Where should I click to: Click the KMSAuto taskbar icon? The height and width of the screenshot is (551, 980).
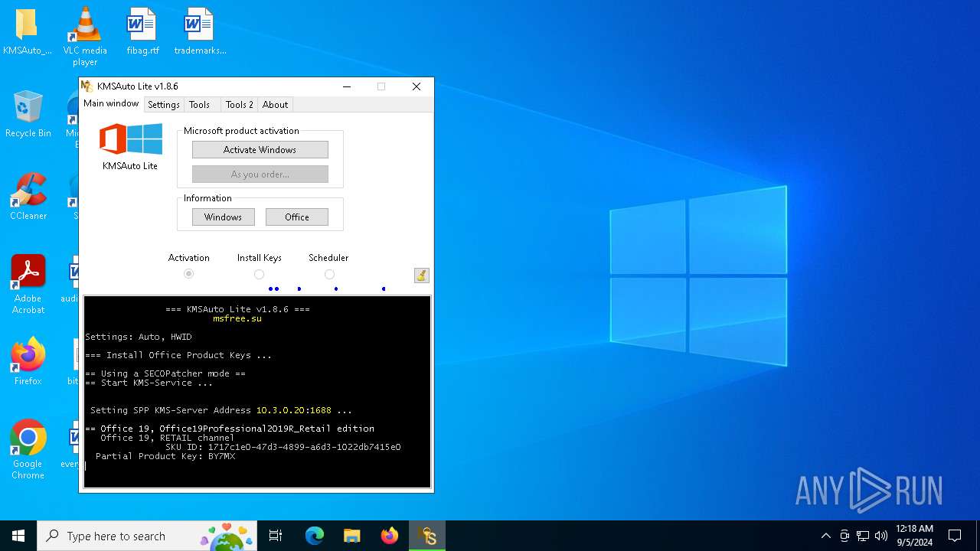point(426,536)
